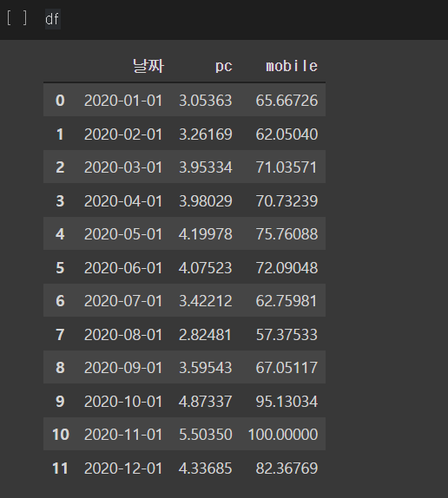Viewport: 448px width, 498px height.
Task: Pick mobile value 95.13034
Action: click(x=287, y=401)
